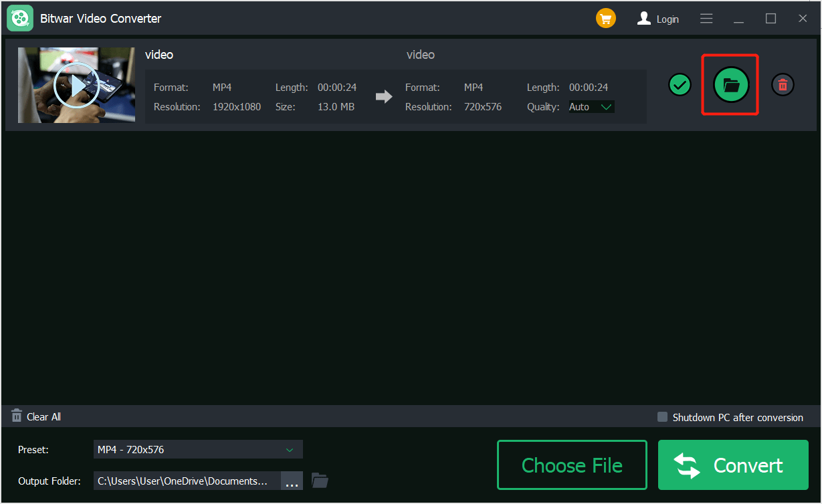Screen dimensions: 822x504
Task: Open the hamburger main menu
Action: [x=706, y=19]
